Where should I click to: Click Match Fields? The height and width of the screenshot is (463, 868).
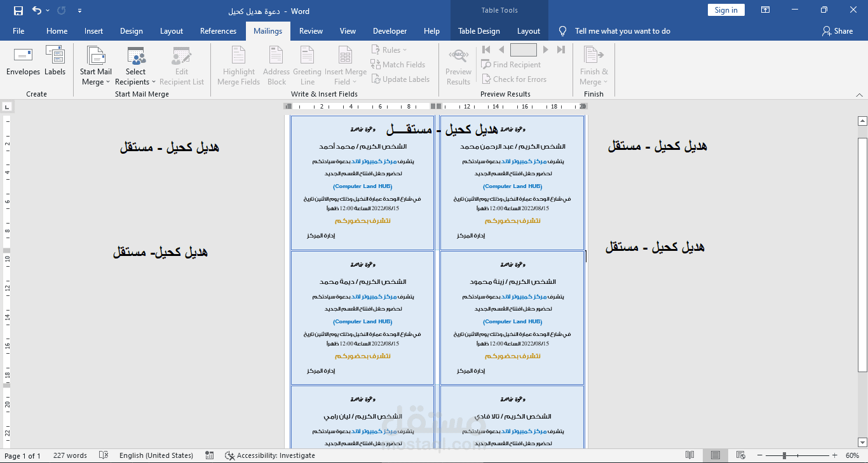click(x=398, y=64)
